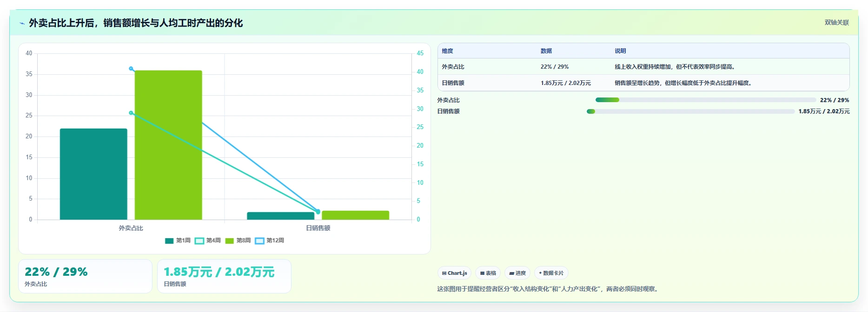
Task: Open the 22% / 29% 外卖占比 data card
Action: pyautogui.click(x=85, y=276)
